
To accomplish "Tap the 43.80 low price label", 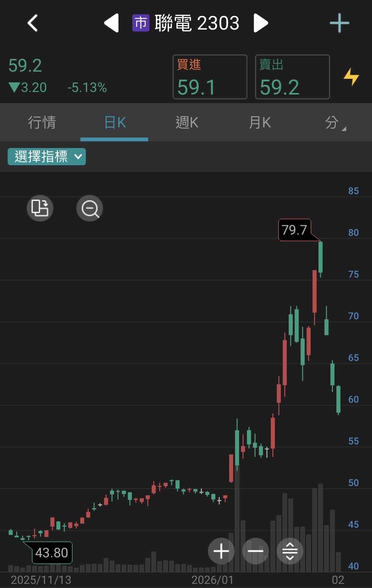I will (52, 553).
